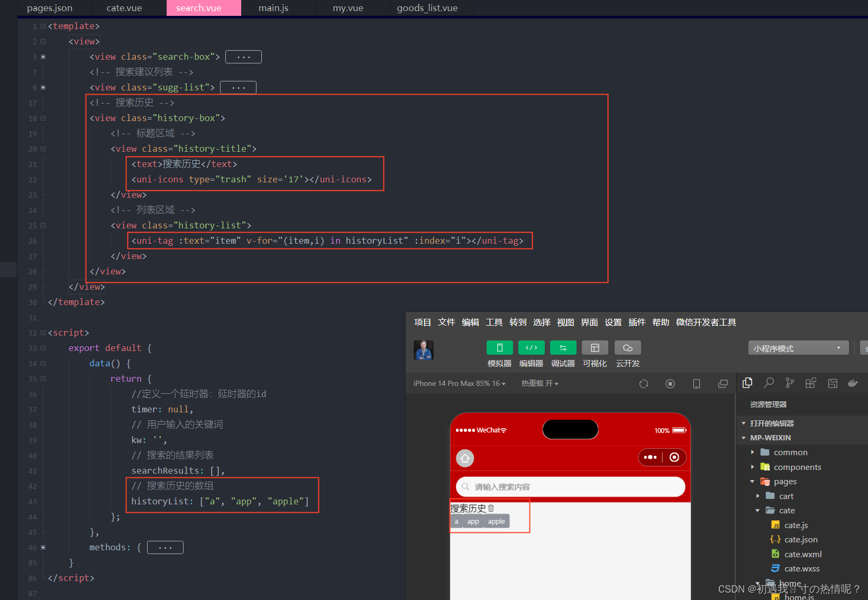868x600 pixels.
Task: Open the 微信开发者工具 menu
Action: coord(706,322)
